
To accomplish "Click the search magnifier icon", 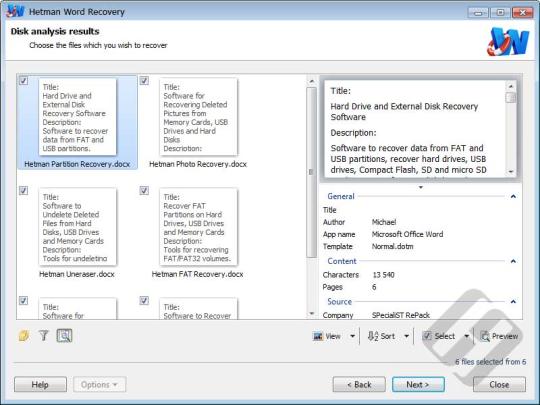I will (64, 335).
